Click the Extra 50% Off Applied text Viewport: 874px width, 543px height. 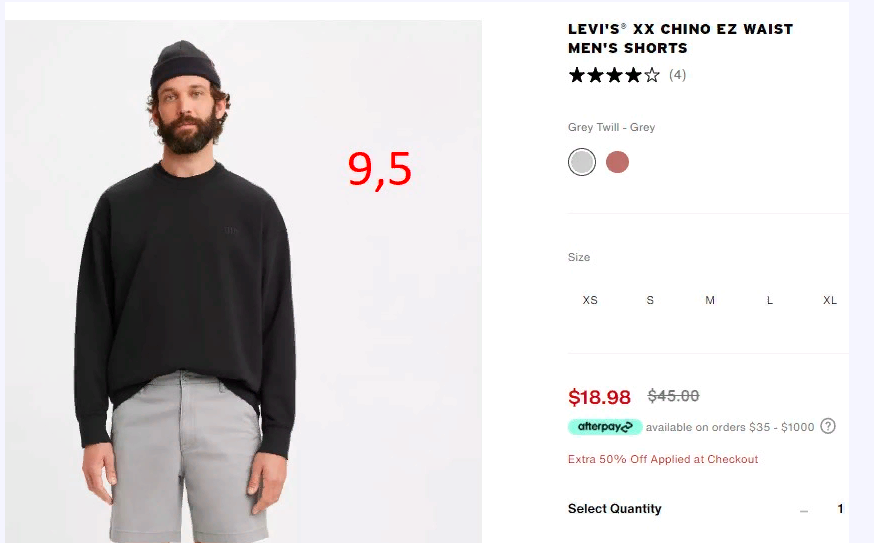click(x=663, y=459)
